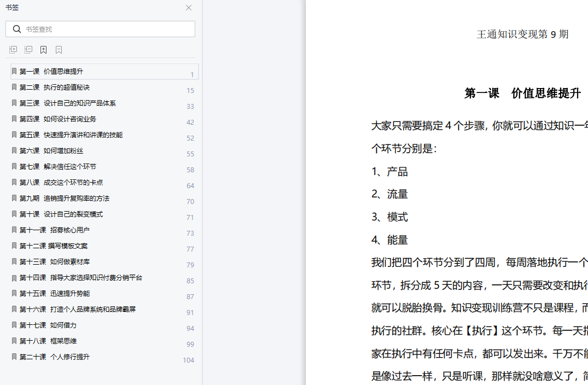Click the magnifier icon in bookmark search
The width and height of the screenshot is (588, 385).
tap(17, 29)
